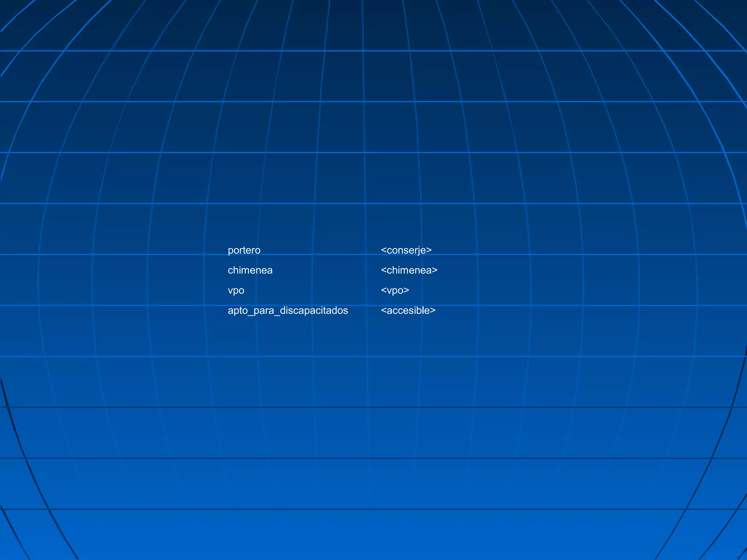Click "para" in apto_para_discapacitados

pos(263,311)
